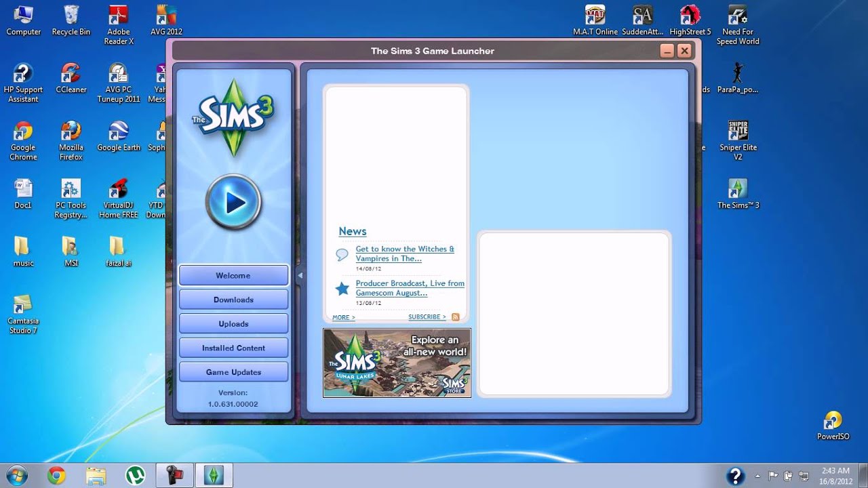Open the Producer Broadcast Gamescom news link

click(x=410, y=288)
